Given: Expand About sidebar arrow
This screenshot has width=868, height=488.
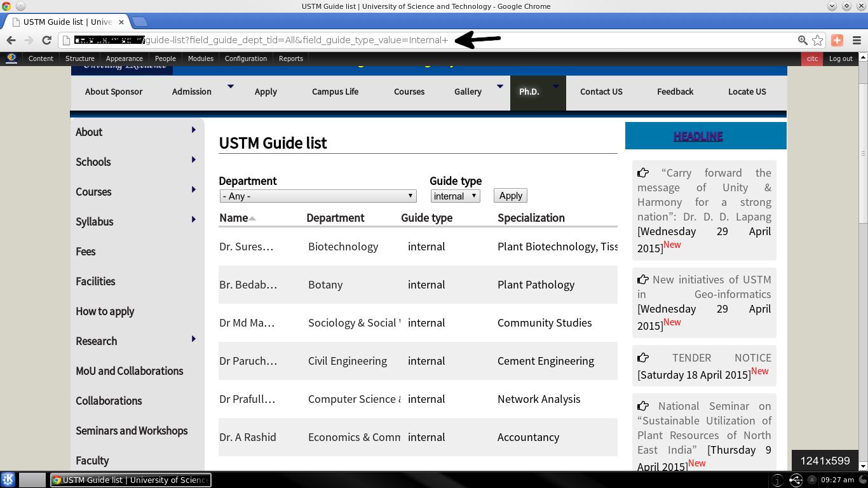Looking at the screenshot, I should (193, 130).
